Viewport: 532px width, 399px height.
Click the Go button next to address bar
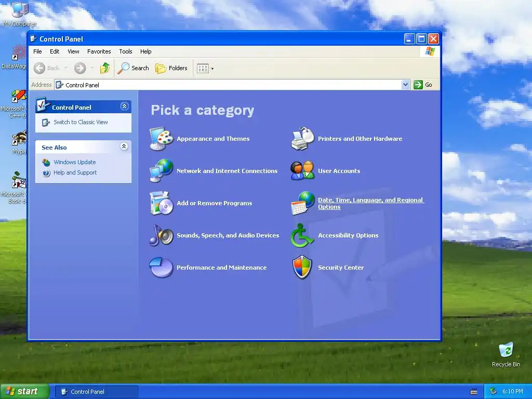coord(423,85)
